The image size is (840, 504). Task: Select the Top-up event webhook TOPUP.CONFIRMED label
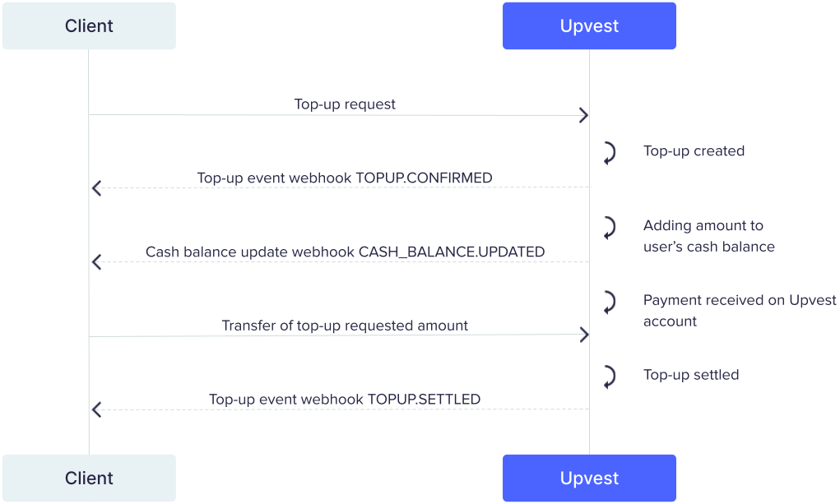345,178
